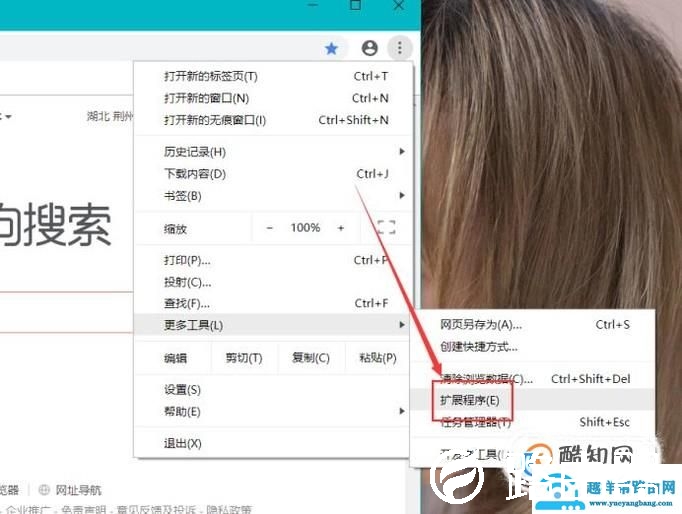The image size is (682, 514).
Task: Click the 粘贴(P) paste button
Action: pos(378,358)
